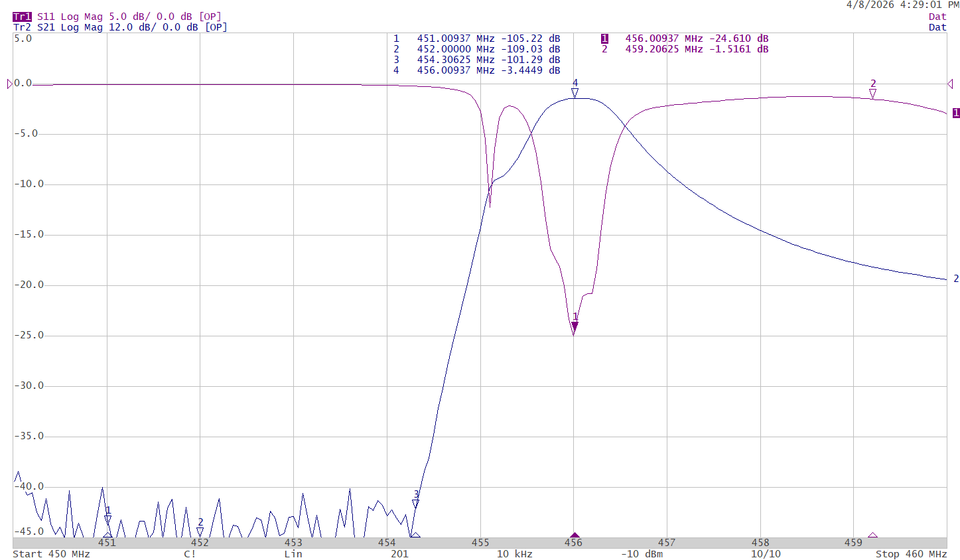Click the right reference position triangle
Image resolution: width=960 pixels, height=560 pixels.
pos(950,84)
